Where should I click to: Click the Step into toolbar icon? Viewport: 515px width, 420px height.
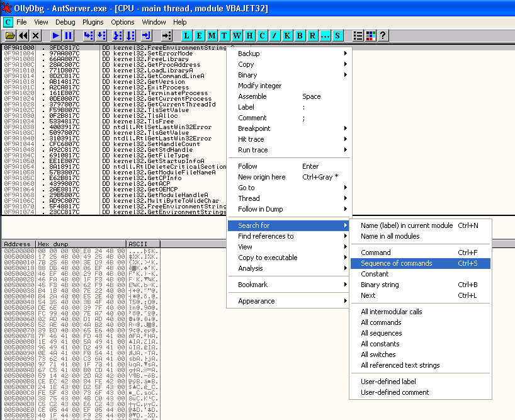pos(88,35)
